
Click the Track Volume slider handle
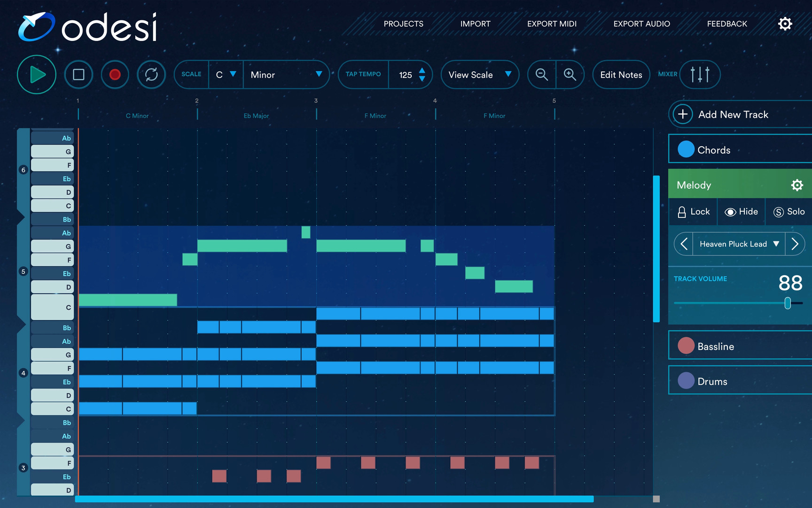788,303
